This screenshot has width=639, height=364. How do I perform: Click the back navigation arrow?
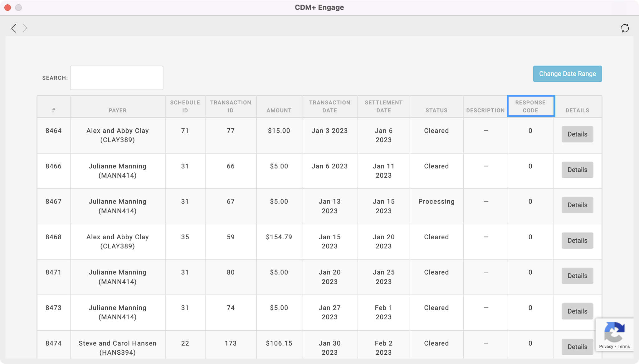[14, 28]
